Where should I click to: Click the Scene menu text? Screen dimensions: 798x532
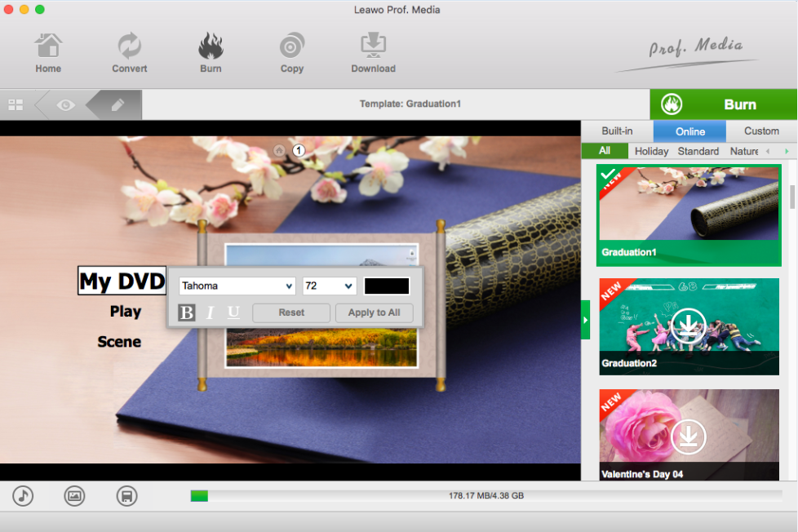(x=119, y=342)
